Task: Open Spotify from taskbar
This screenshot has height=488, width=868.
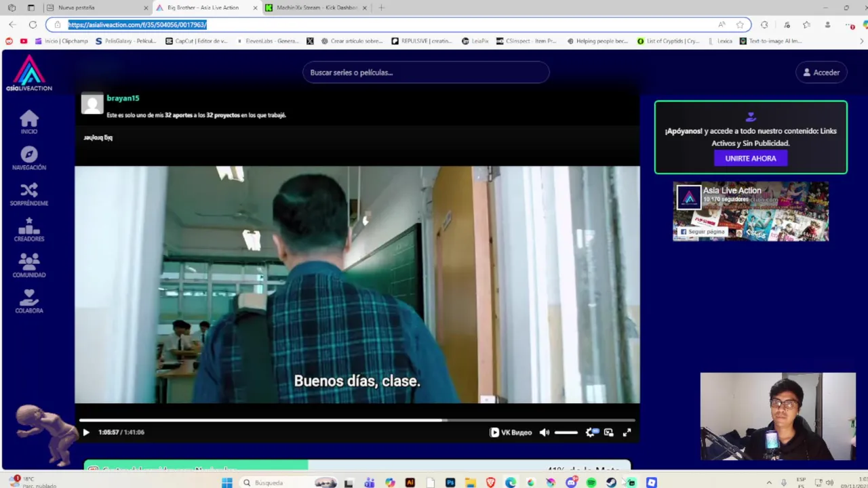Action: 591,483
